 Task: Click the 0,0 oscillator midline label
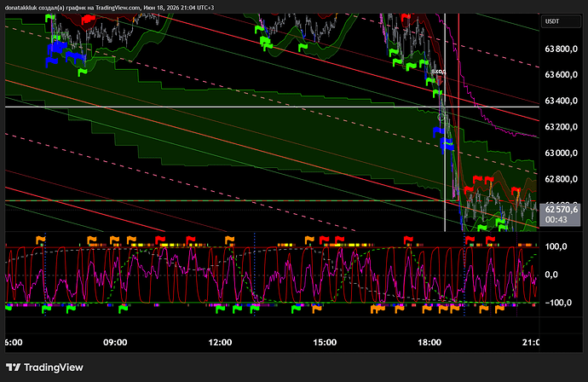551,275
